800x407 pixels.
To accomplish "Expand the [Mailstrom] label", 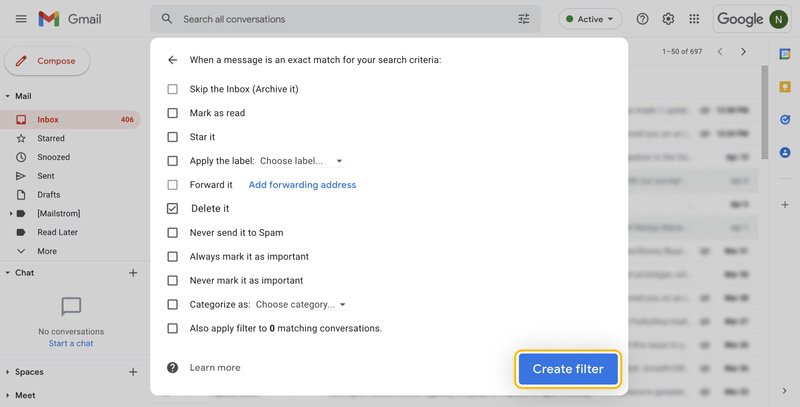I will pyautogui.click(x=11, y=213).
